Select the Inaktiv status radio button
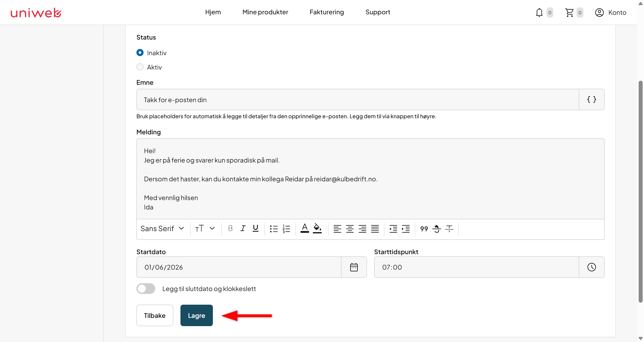 (x=140, y=53)
